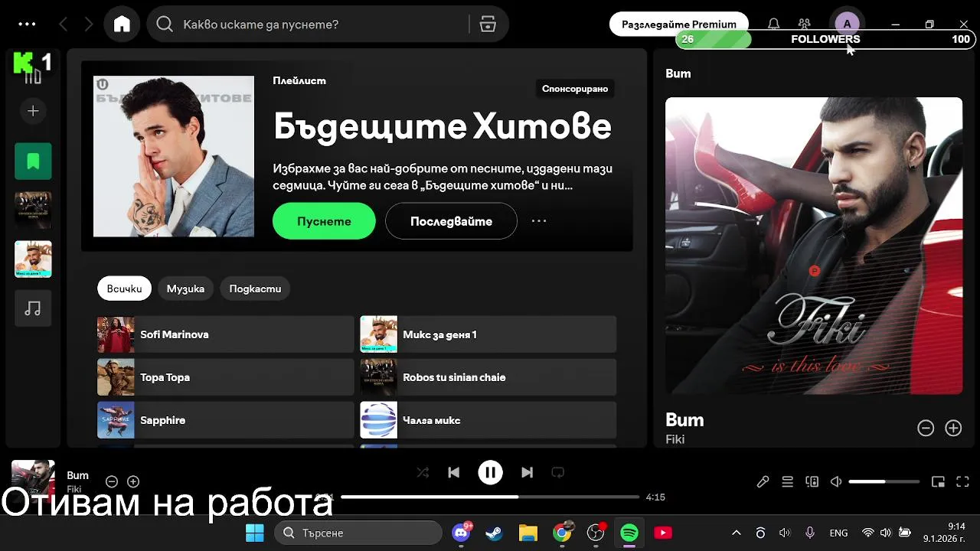The height and width of the screenshot is (551, 980).
Task: Toggle the queue view icon
Action: [x=787, y=481]
